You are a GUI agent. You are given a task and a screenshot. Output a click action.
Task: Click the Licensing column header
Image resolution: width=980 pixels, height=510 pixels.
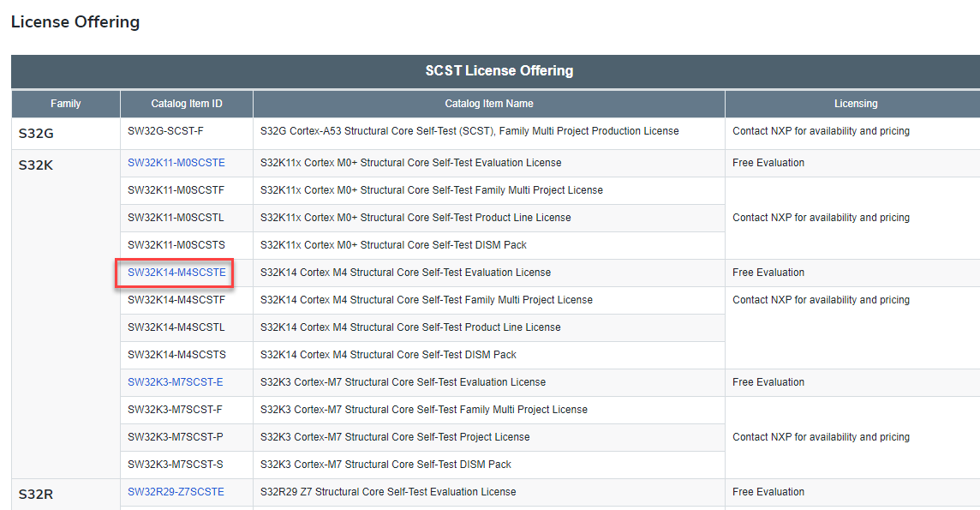pyautogui.click(x=856, y=104)
